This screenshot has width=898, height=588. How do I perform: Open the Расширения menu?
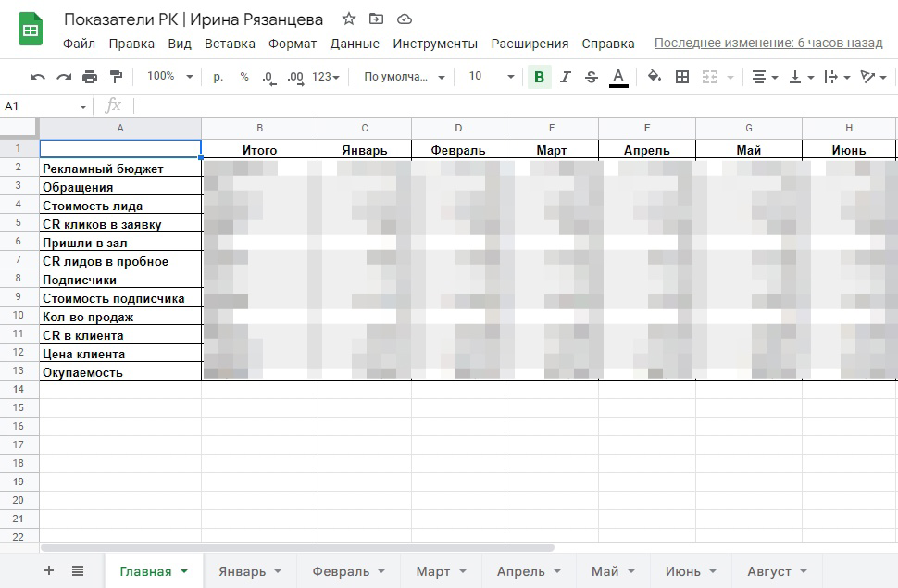(530, 44)
